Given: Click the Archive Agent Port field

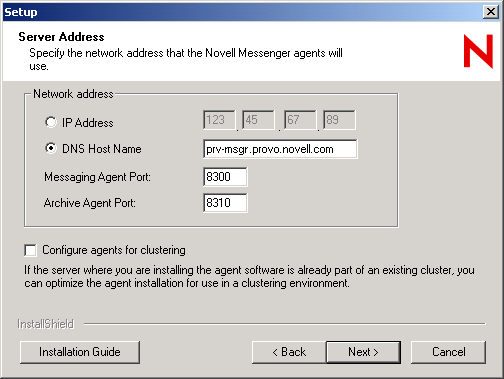Looking at the screenshot, I should coord(225,203).
